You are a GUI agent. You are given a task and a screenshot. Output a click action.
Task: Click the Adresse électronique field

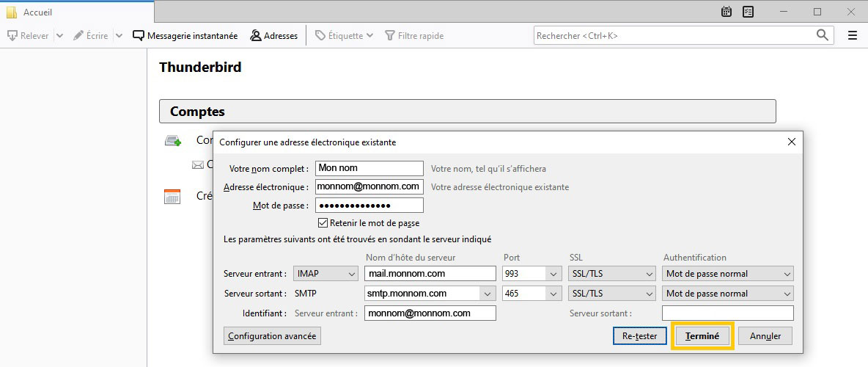369,186
